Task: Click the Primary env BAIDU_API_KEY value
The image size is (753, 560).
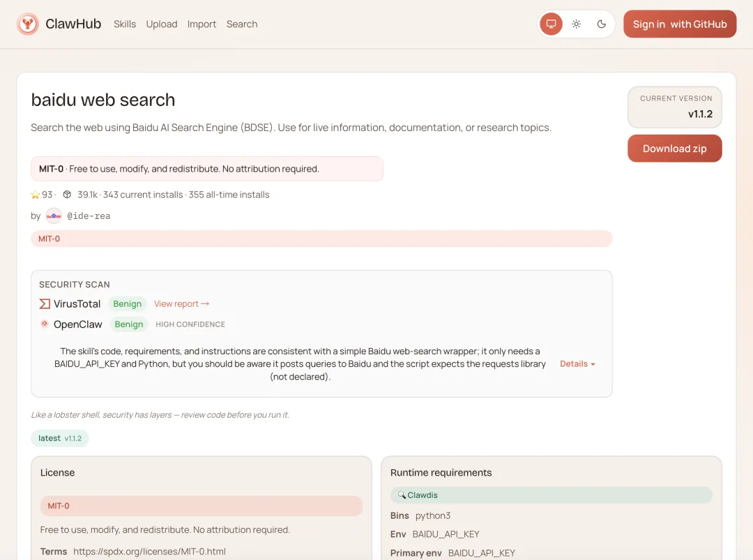Action: (482, 553)
